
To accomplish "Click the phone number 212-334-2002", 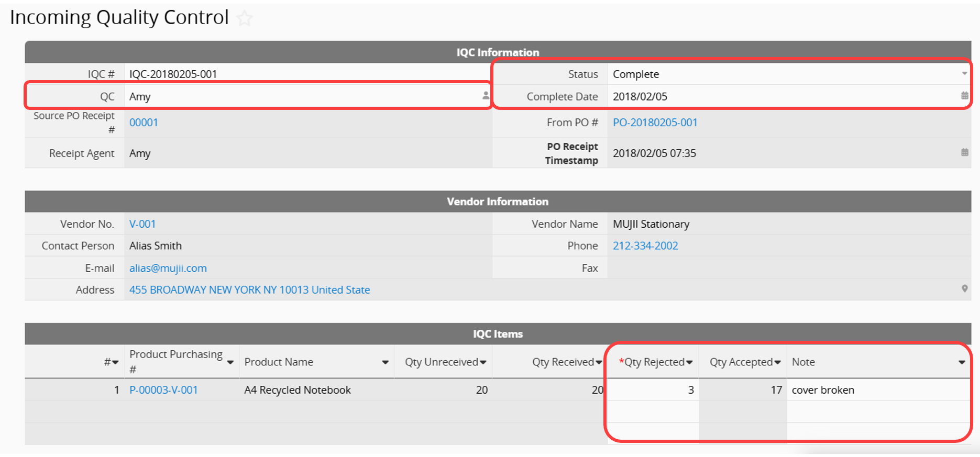I will [645, 246].
